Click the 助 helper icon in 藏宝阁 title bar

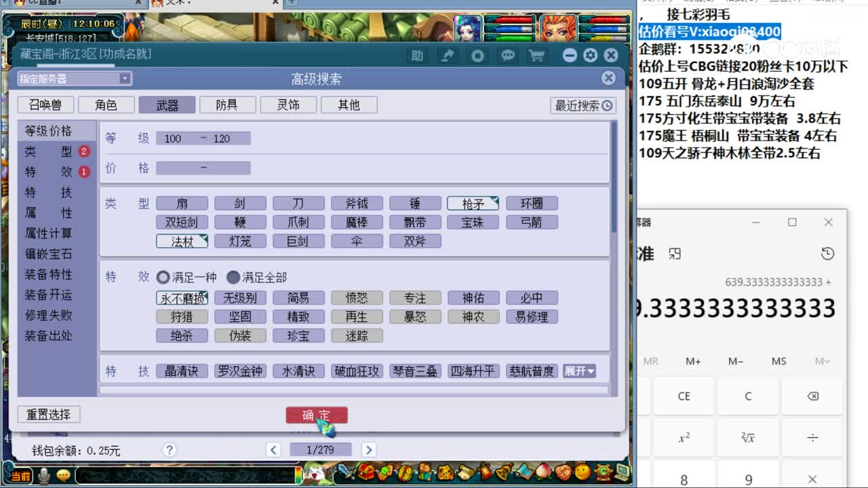(x=417, y=56)
